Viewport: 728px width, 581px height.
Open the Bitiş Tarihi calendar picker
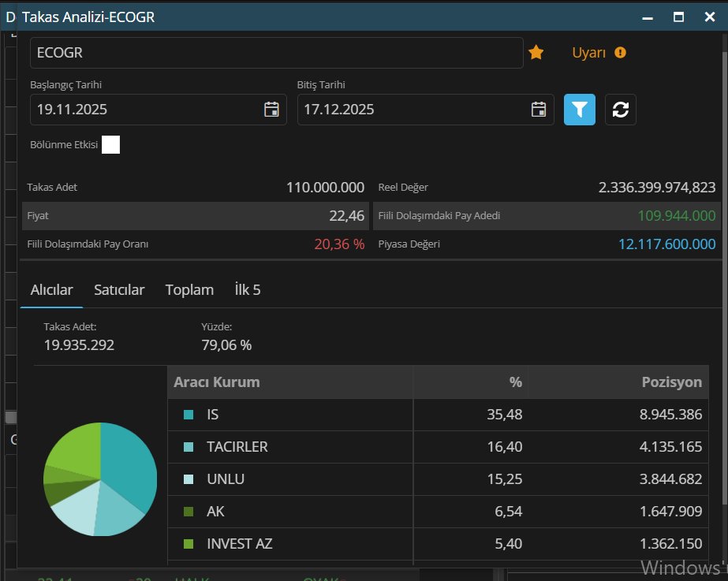tap(539, 110)
